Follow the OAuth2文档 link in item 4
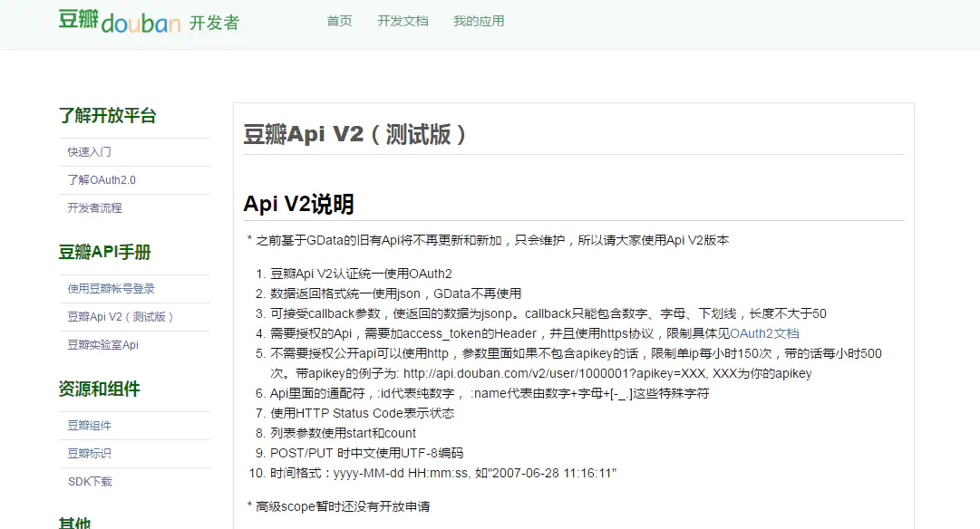 pyautogui.click(x=764, y=333)
